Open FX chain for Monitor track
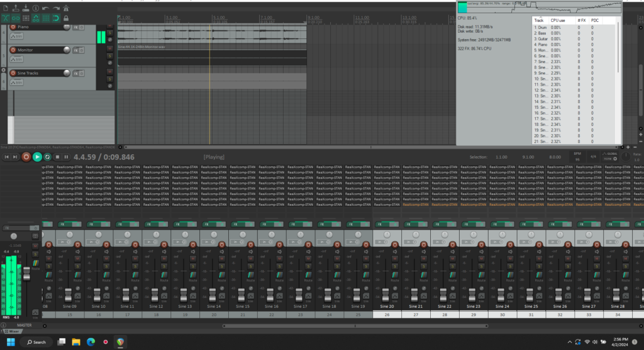The height and width of the screenshot is (350, 644). (x=75, y=50)
